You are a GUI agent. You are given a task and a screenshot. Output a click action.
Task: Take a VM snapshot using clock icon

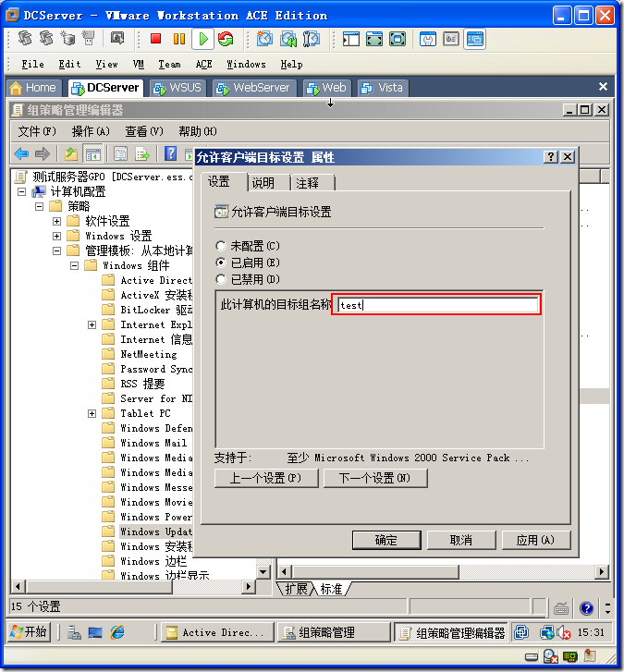coord(264,39)
